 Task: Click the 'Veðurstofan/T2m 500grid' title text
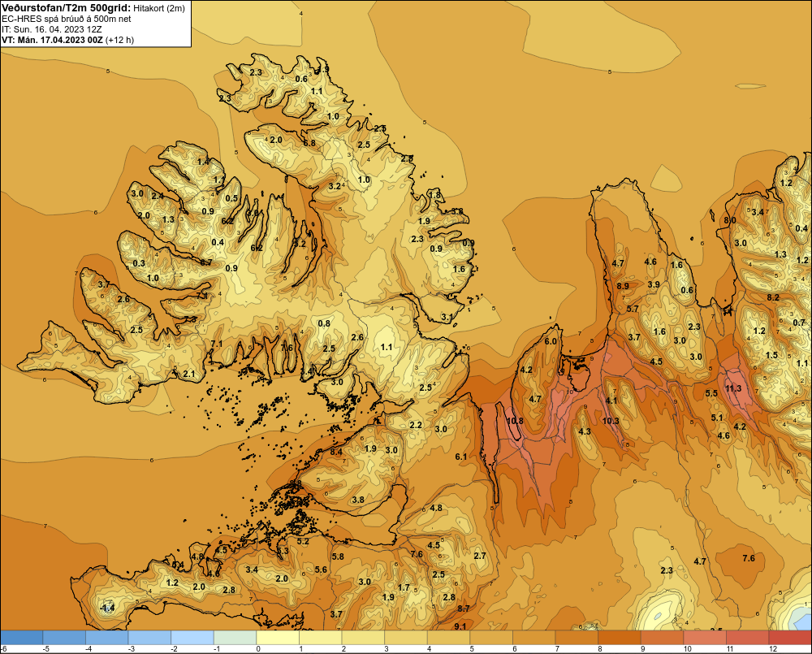tap(67, 8)
